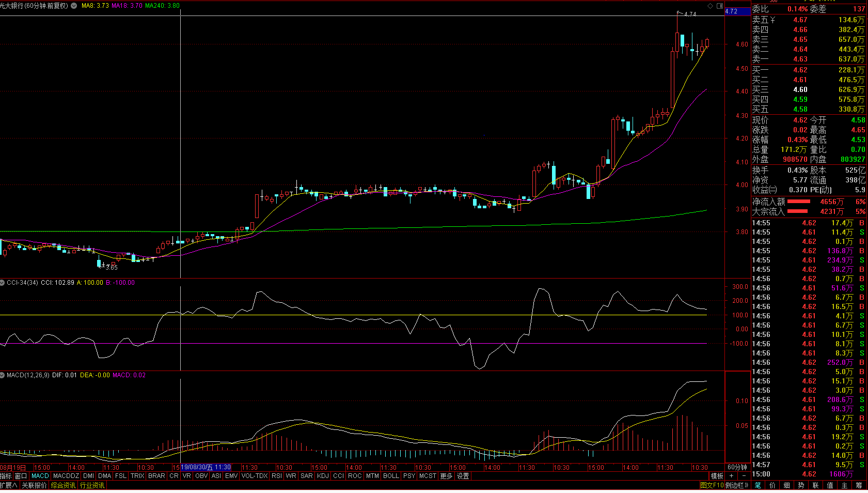This screenshot has width=868, height=493.
Task: Select 筹 chip distribution tab
Action: pyautogui.click(x=859, y=485)
